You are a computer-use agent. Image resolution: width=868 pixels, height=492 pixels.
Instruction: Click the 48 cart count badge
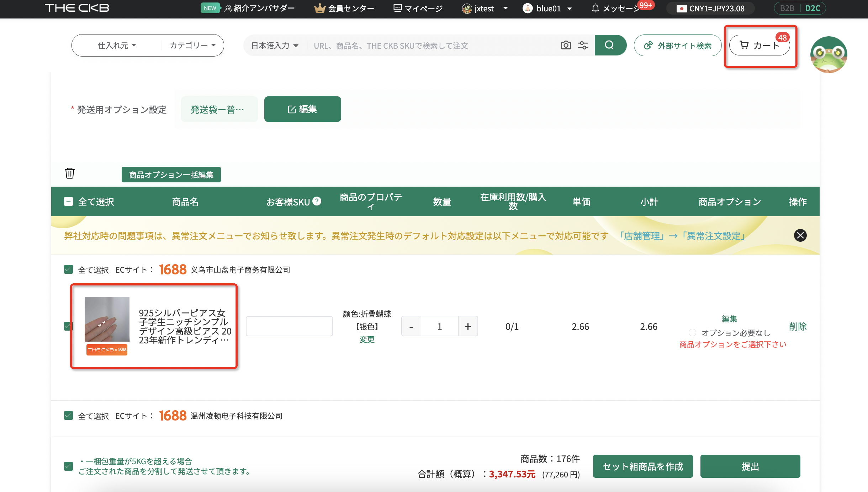pyautogui.click(x=782, y=37)
